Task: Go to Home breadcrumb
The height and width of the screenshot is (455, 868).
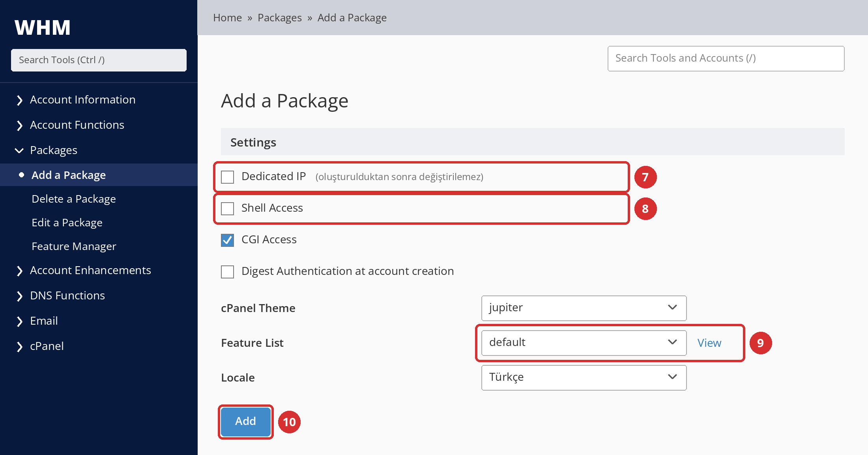Action: pyautogui.click(x=228, y=18)
